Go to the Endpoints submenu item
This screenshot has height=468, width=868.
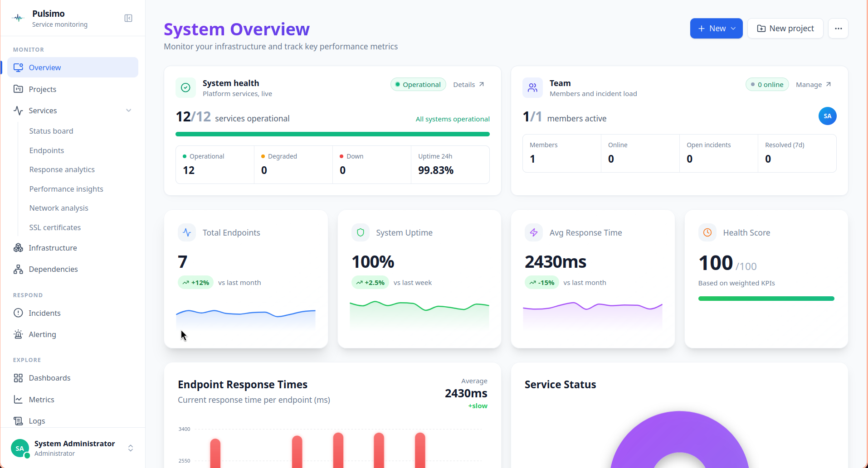pyautogui.click(x=47, y=150)
